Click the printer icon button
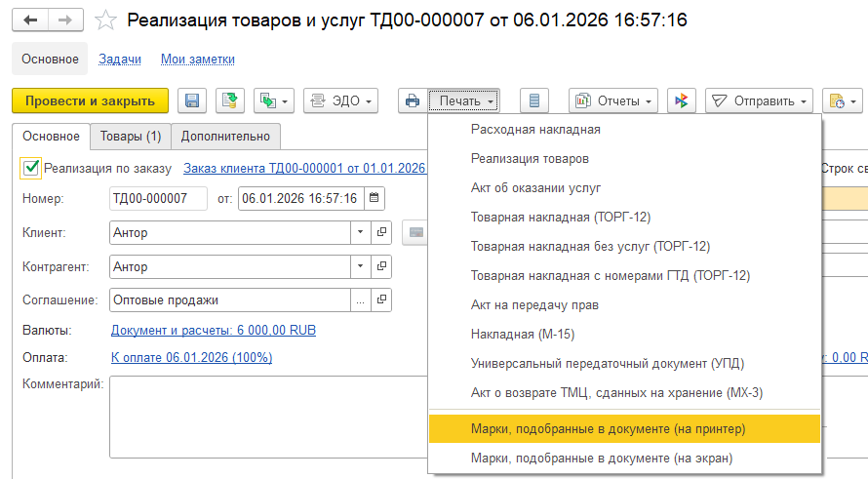The image size is (868, 479). (413, 100)
